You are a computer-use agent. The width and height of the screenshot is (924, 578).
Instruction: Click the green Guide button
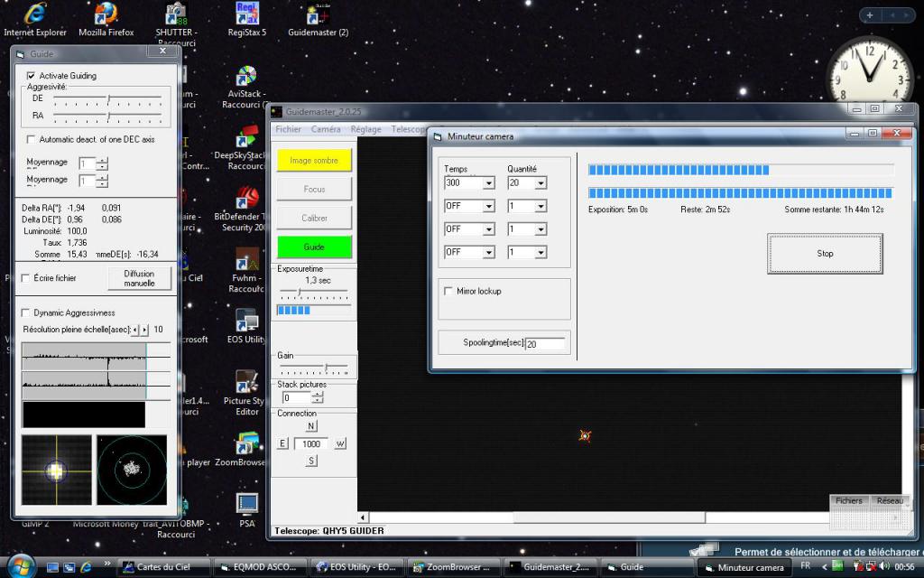(x=314, y=247)
